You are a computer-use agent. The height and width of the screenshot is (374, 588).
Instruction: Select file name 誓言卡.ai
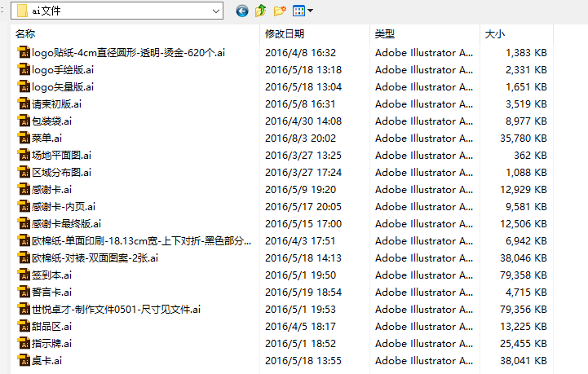[51, 293]
